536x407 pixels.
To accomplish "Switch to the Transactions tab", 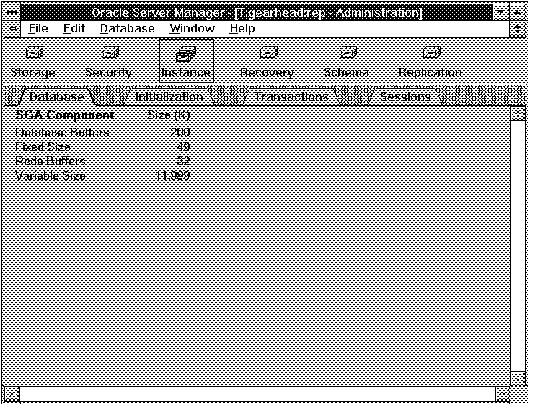I will click(291, 97).
